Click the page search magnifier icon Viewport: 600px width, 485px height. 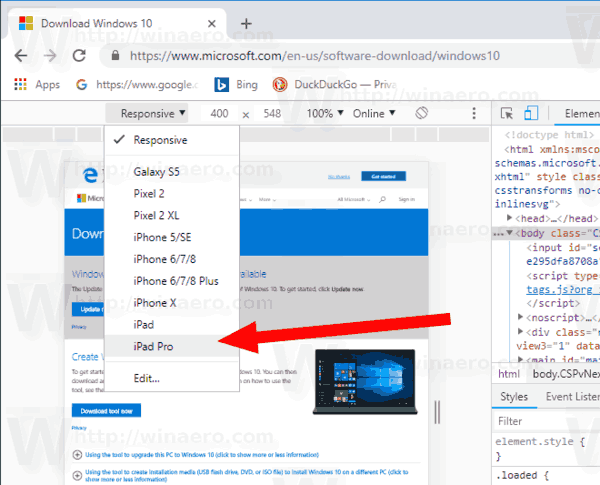point(382,199)
